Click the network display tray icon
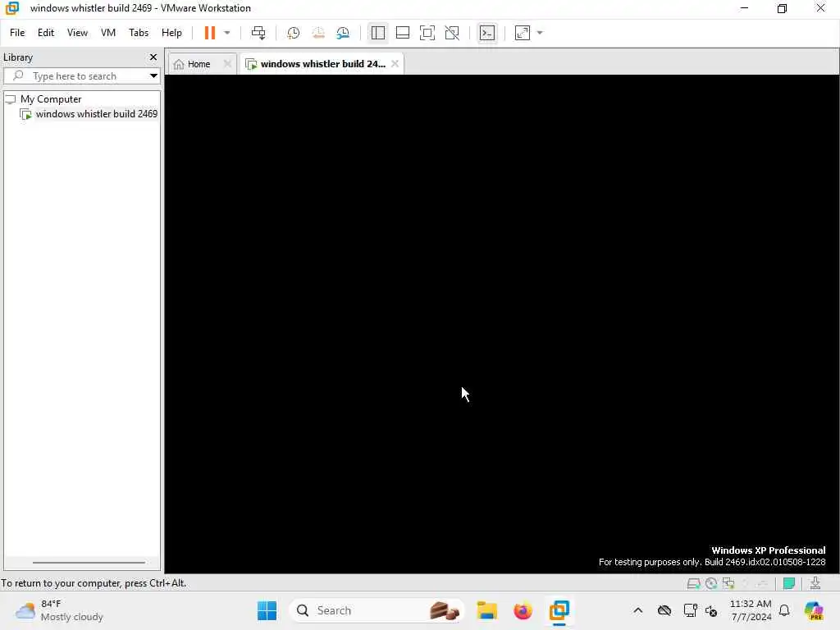The width and height of the screenshot is (840, 630). pos(690,610)
